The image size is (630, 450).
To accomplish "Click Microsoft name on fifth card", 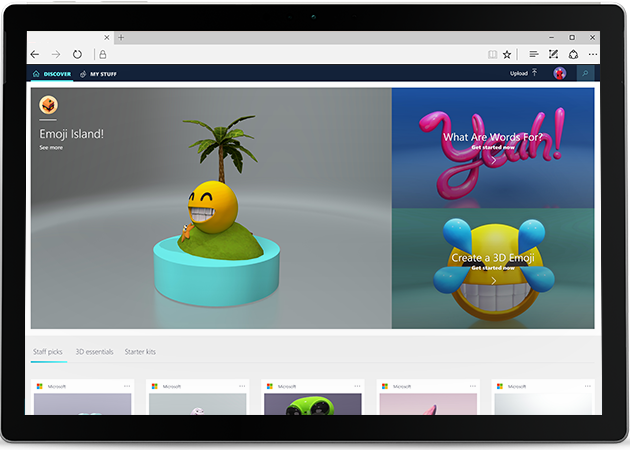I will point(517,387).
